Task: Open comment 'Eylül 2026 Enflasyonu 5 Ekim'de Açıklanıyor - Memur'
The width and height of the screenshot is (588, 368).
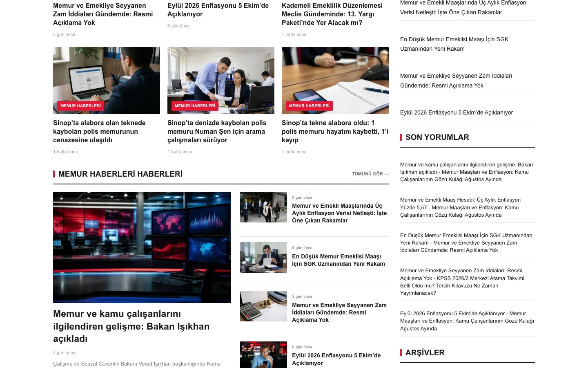Action: point(467,321)
